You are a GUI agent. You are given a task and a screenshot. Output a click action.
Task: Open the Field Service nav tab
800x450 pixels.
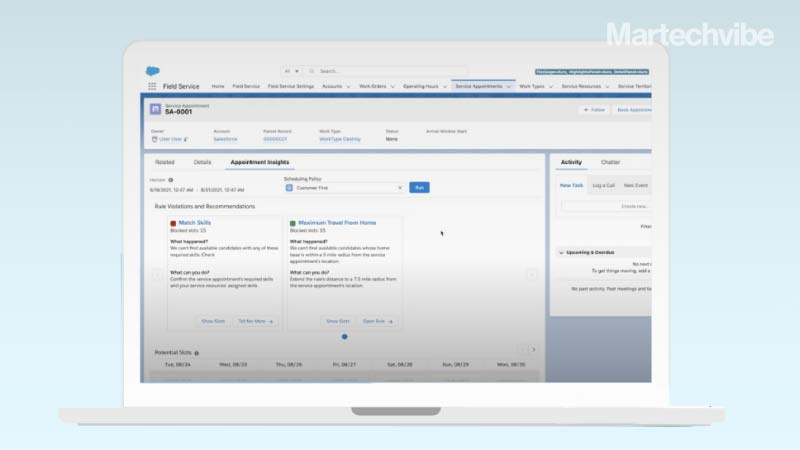pyautogui.click(x=246, y=86)
